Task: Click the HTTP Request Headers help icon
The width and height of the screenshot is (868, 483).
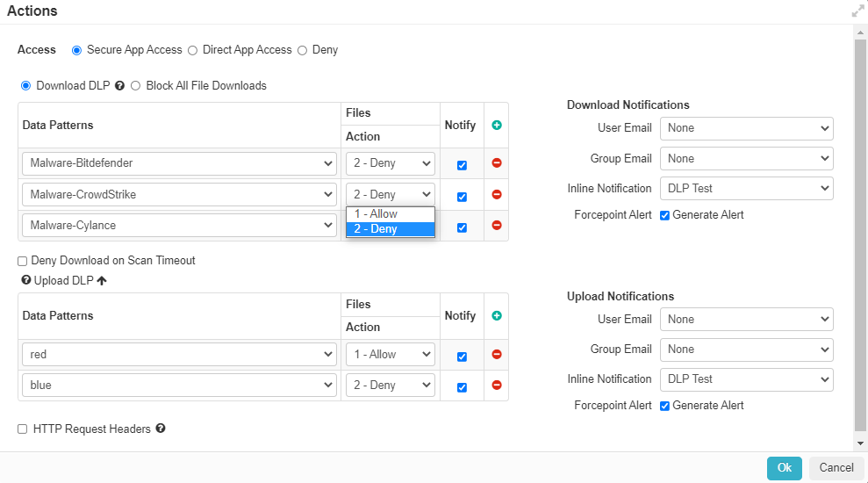Action: pos(161,429)
